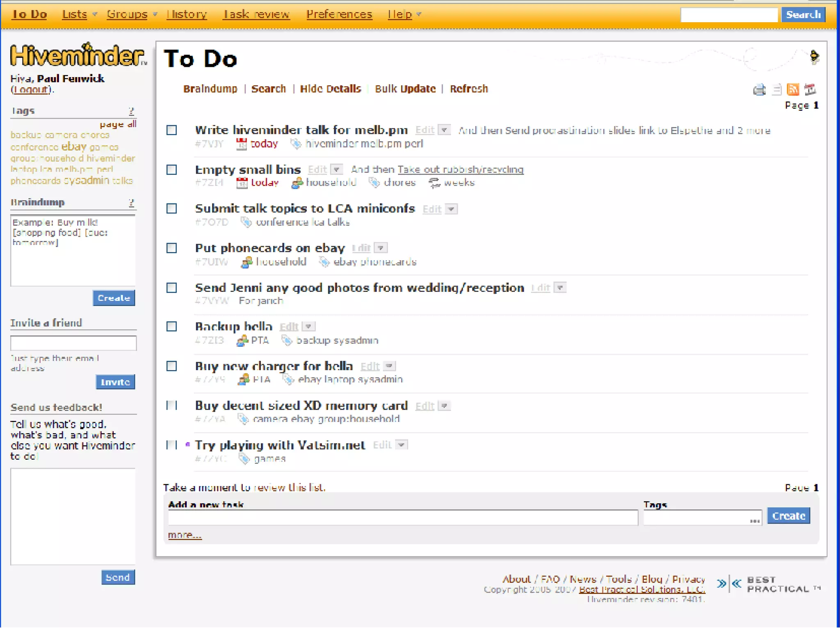Screen dimensions: 840x630
Task: Mark Empty small bins as done
Action: 171,170
